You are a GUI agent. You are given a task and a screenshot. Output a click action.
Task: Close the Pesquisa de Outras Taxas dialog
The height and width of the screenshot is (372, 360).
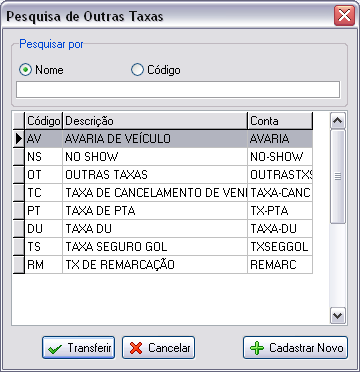[x=344, y=16]
